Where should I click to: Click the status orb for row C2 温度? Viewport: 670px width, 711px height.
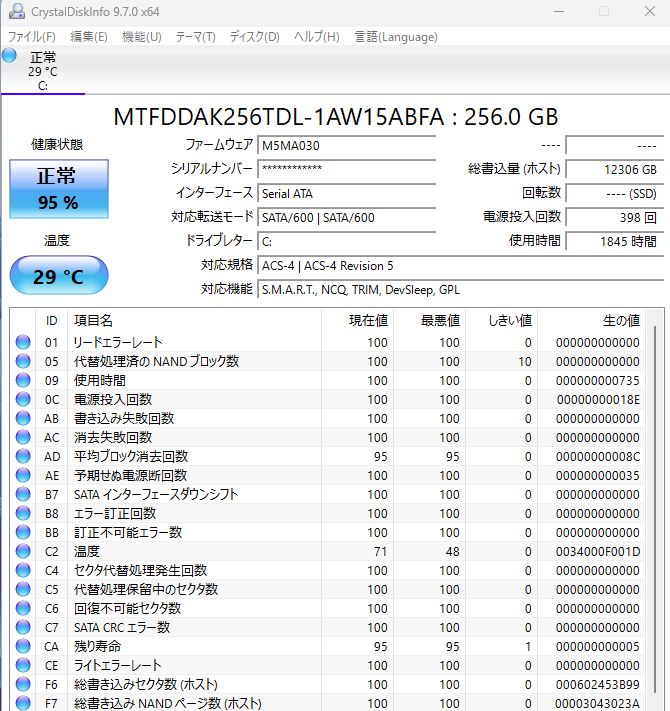coord(23,551)
